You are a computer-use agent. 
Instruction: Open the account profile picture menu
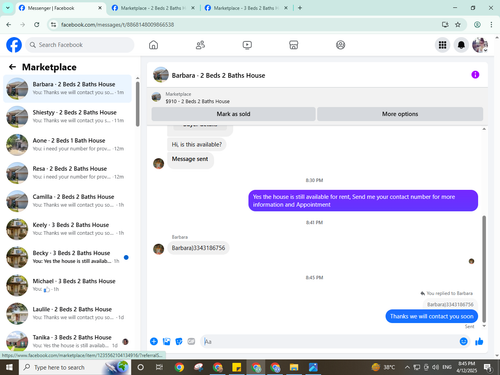(x=480, y=45)
